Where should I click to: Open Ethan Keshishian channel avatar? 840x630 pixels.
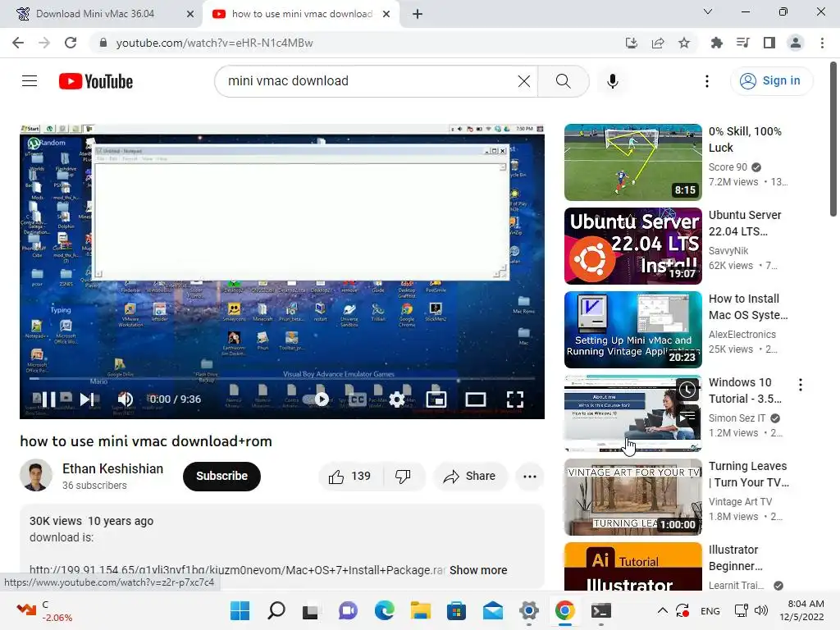[36, 475]
